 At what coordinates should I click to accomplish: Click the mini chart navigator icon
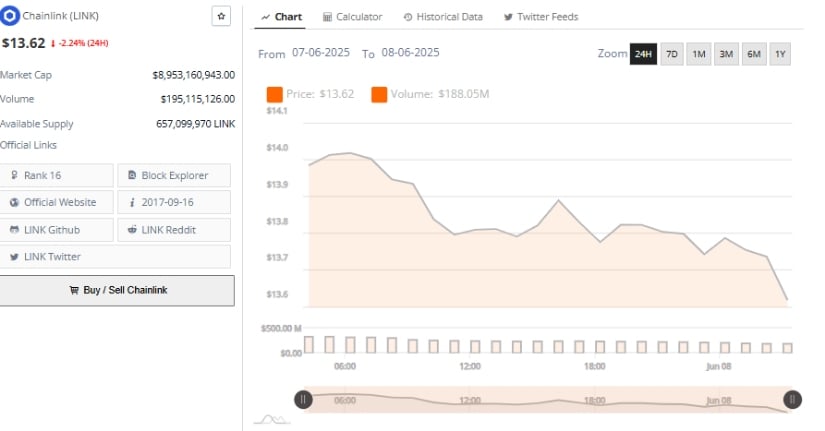271,419
